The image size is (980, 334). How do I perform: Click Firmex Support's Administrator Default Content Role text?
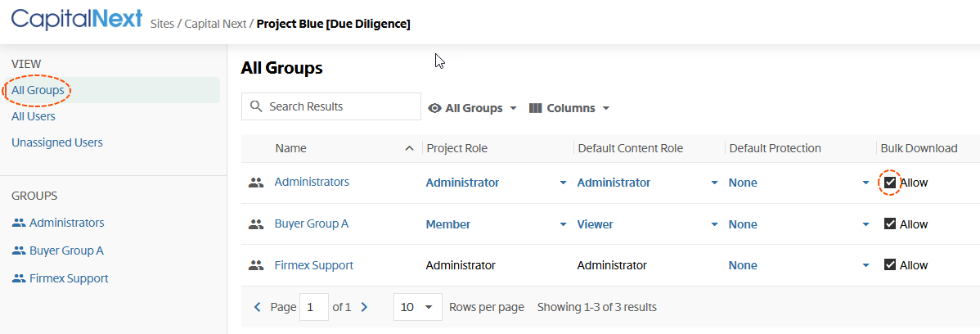point(612,265)
